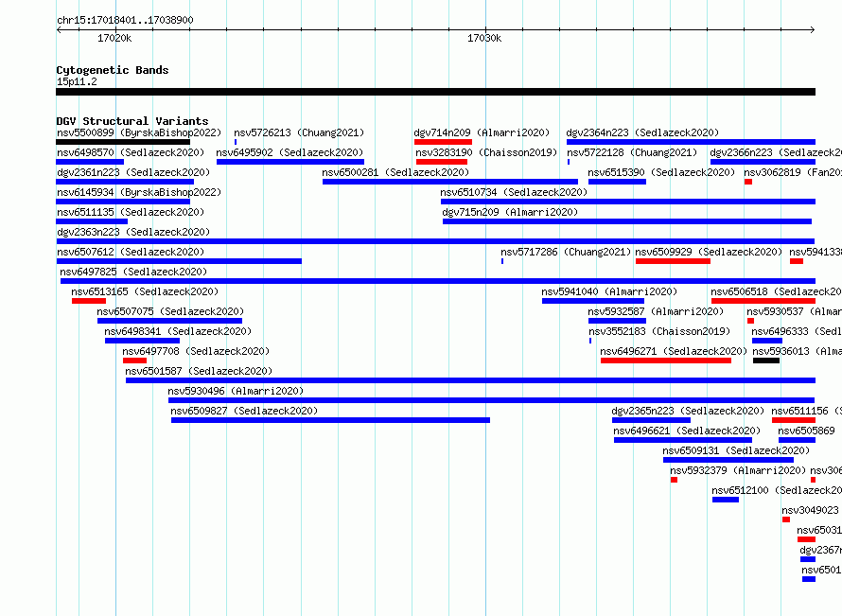Open variant nsv6507075 (Sedlazeck2020)
This screenshot has width=842, height=616.
[170, 311]
